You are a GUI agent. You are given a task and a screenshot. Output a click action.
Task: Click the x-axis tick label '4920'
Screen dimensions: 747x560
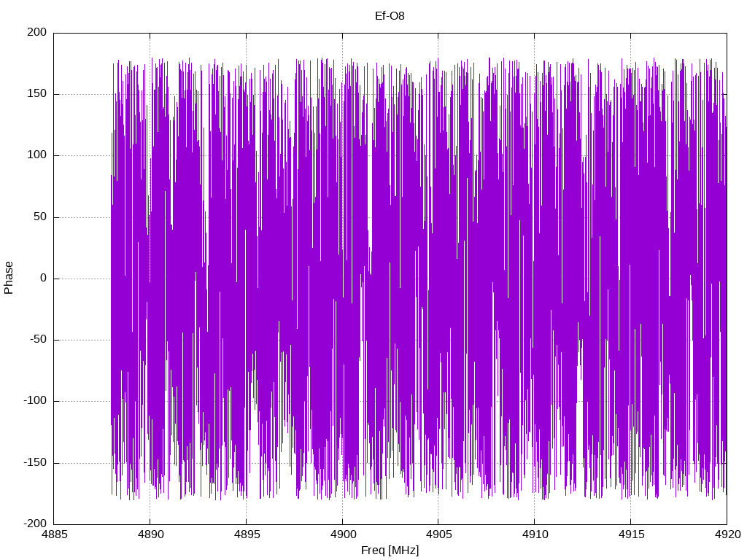[x=727, y=534]
